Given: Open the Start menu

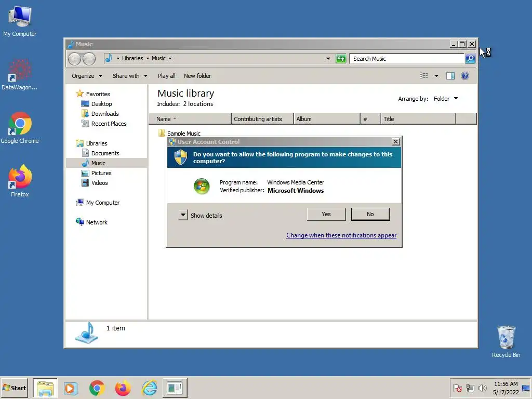Looking at the screenshot, I should tap(14, 388).
